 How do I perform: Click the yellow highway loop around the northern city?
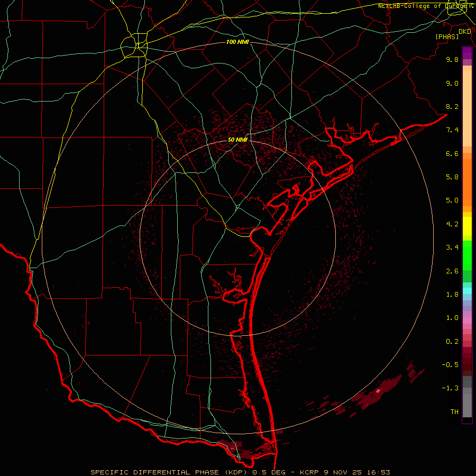click(134, 45)
